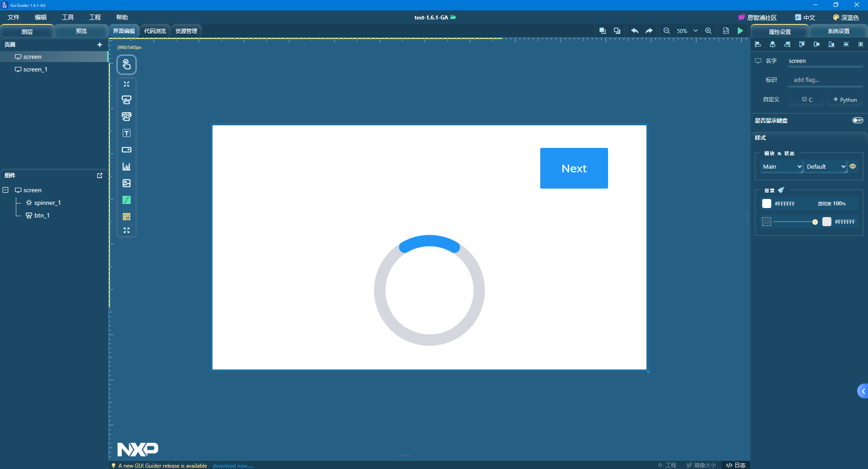Align widgets to vertical middle
The height and width of the screenshot is (469, 868).
click(x=816, y=44)
